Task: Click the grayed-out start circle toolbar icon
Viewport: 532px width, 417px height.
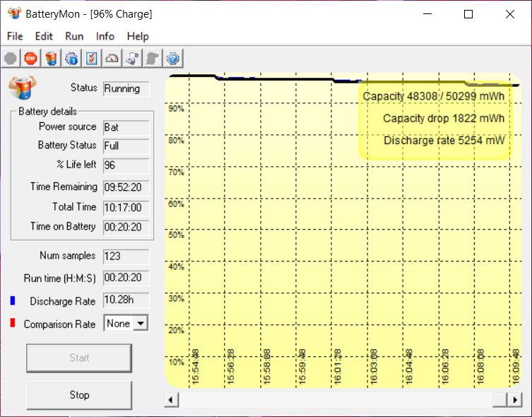Action: pyautogui.click(x=11, y=59)
